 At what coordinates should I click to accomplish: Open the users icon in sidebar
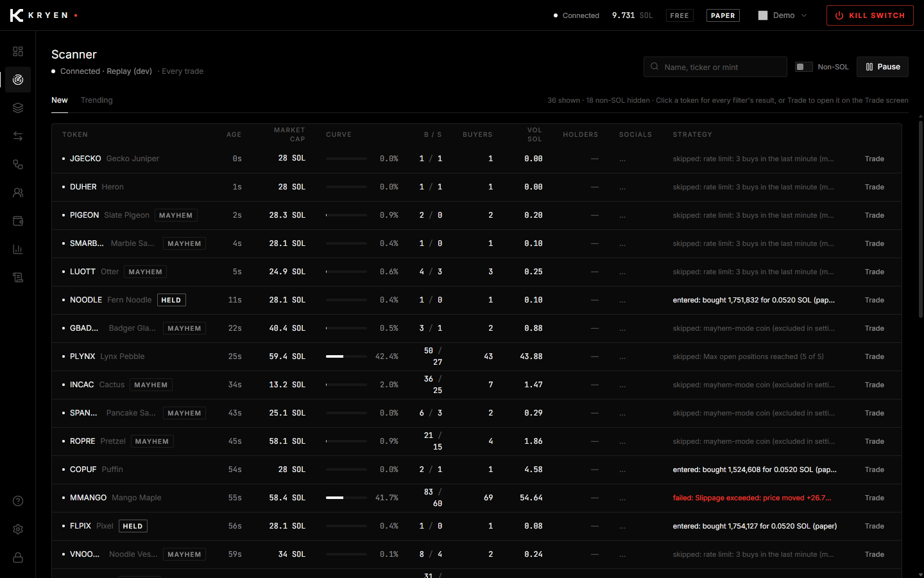point(18,193)
